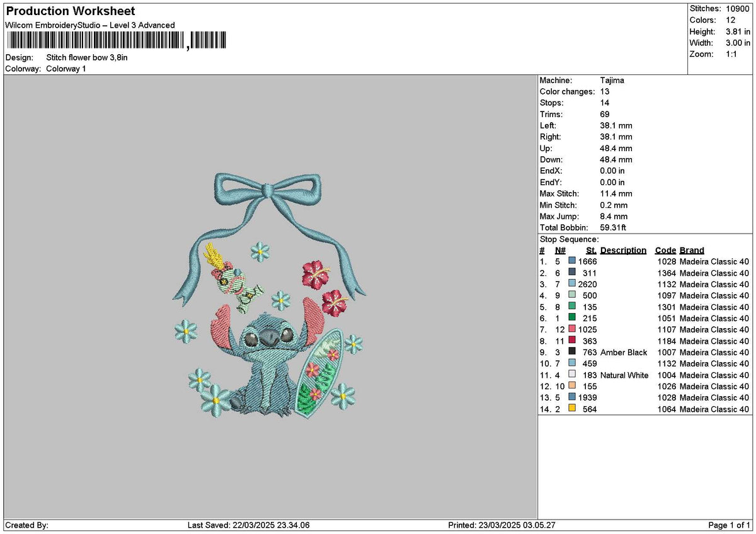This screenshot has height=534, width=756.
Task: Click the embroidery design preview of Stitch
Action: point(270,295)
